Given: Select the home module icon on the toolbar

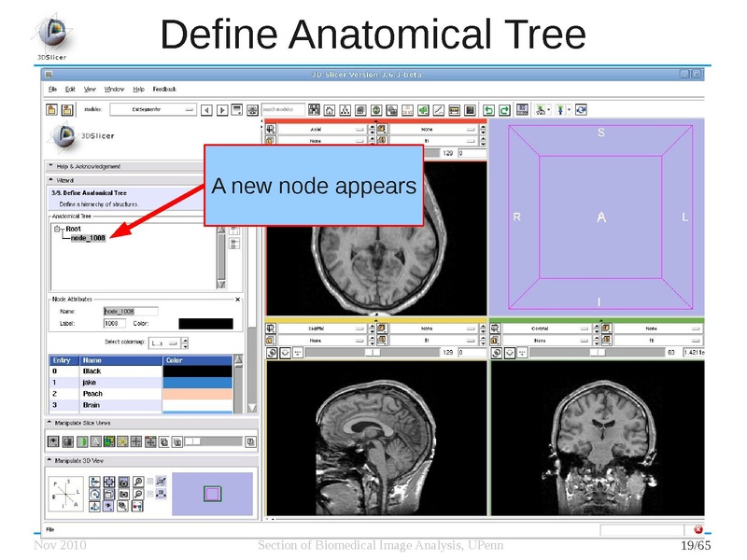Looking at the screenshot, I should pos(329,108).
